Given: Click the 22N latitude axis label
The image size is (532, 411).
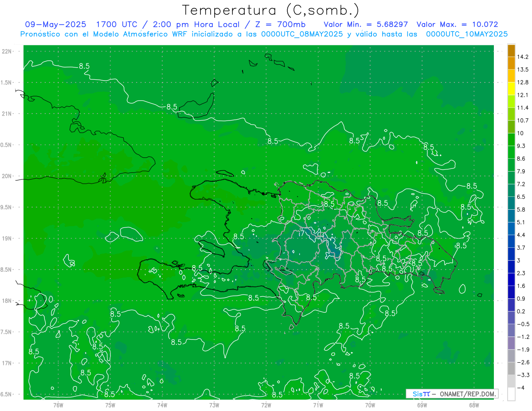Looking at the screenshot, I should (x=7, y=51).
